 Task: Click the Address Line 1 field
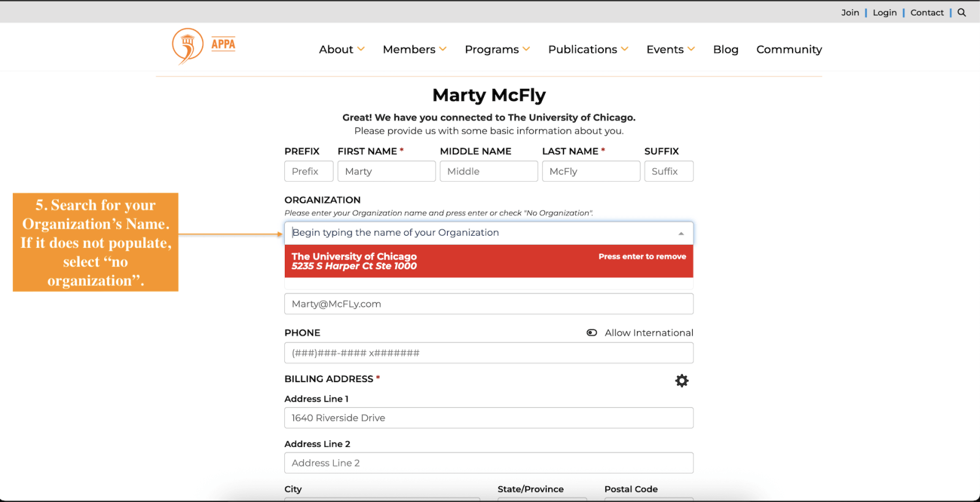(x=488, y=418)
